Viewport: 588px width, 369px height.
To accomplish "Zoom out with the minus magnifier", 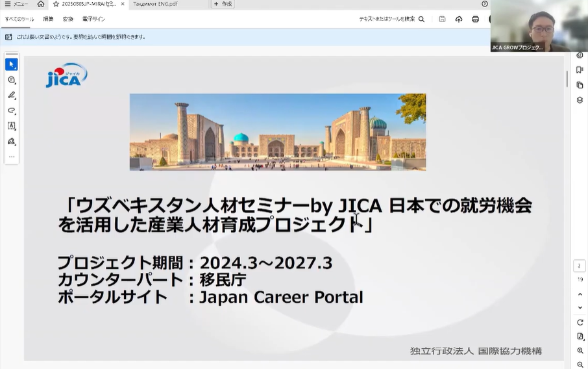I will coord(580,364).
